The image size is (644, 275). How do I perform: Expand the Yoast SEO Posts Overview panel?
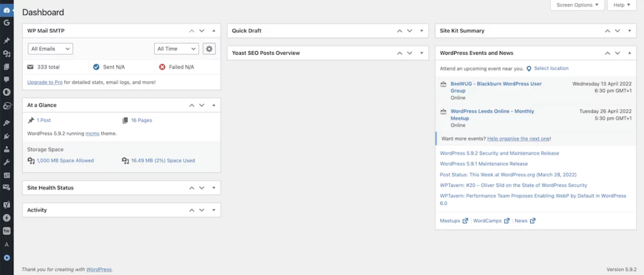click(x=421, y=53)
